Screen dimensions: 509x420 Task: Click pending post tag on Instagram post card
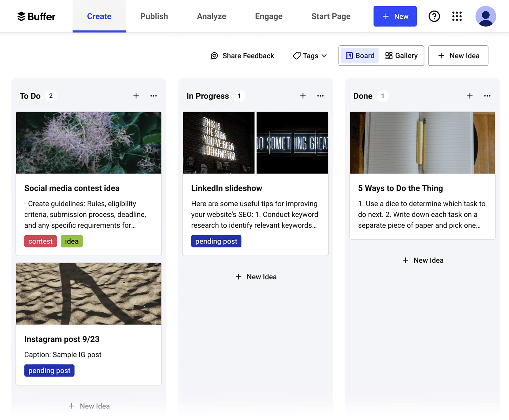(49, 371)
